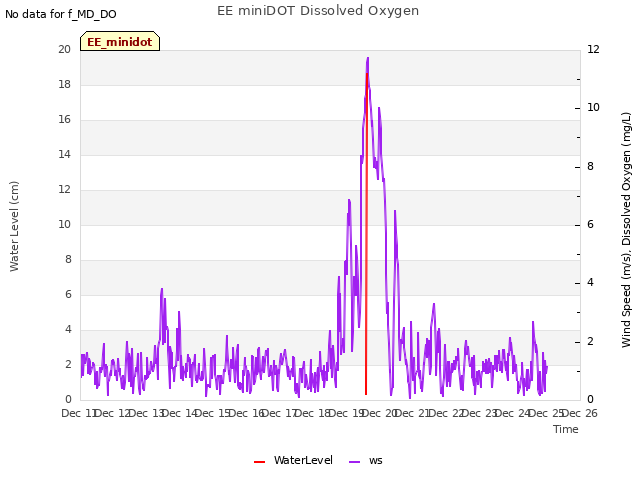Click the chart title EE miniDOT Dissolved Oxygen
This screenshot has height=480, width=640.
pos(318,11)
